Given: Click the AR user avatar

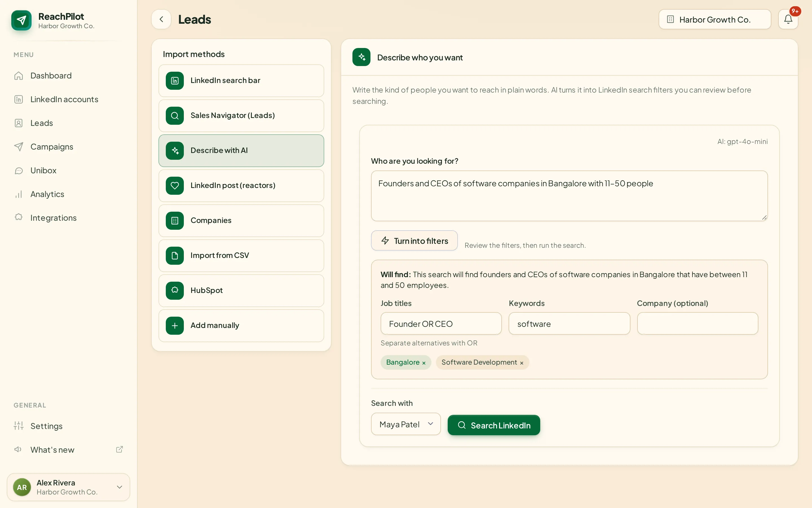Looking at the screenshot, I should pos(22,487).
